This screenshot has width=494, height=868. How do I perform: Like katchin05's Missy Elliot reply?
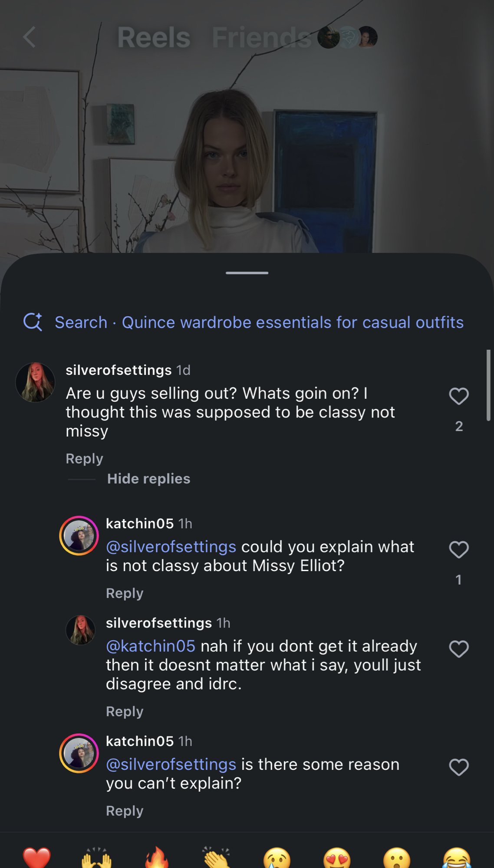[x=459, y=550]
